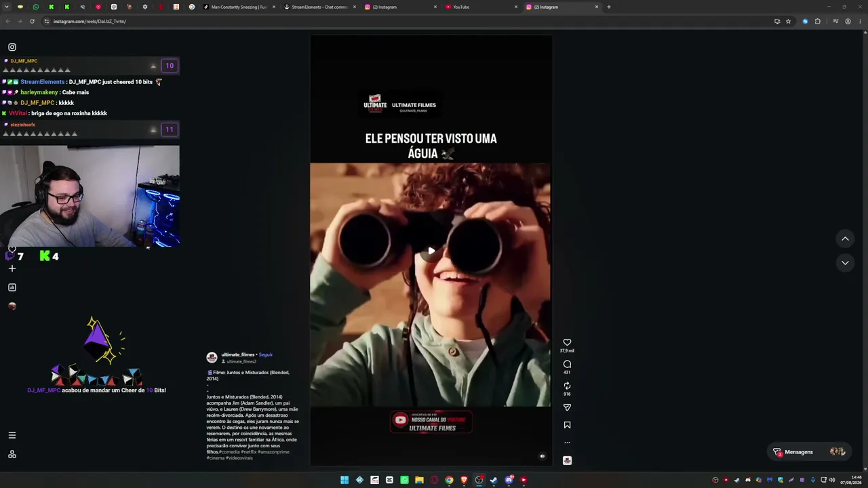This screenshot has height=488, width=868.
Task: Open WhatsApp from the taskbar
Action: pyautogui.click(x=404, y=480)
